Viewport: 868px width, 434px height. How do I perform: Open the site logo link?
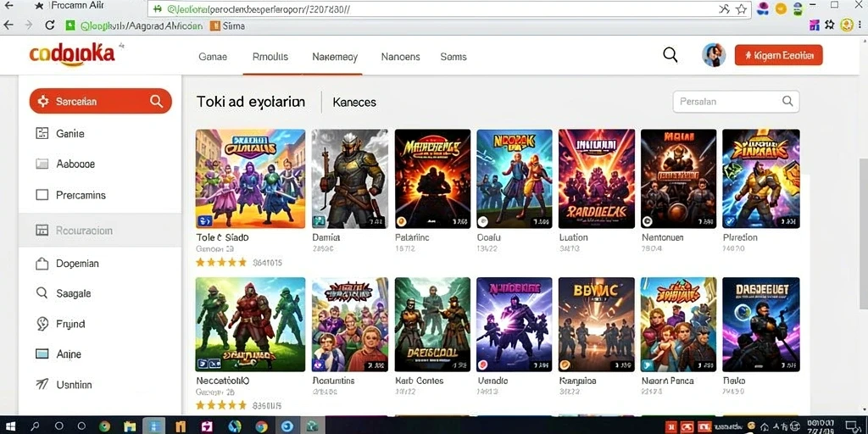(72, 53)
